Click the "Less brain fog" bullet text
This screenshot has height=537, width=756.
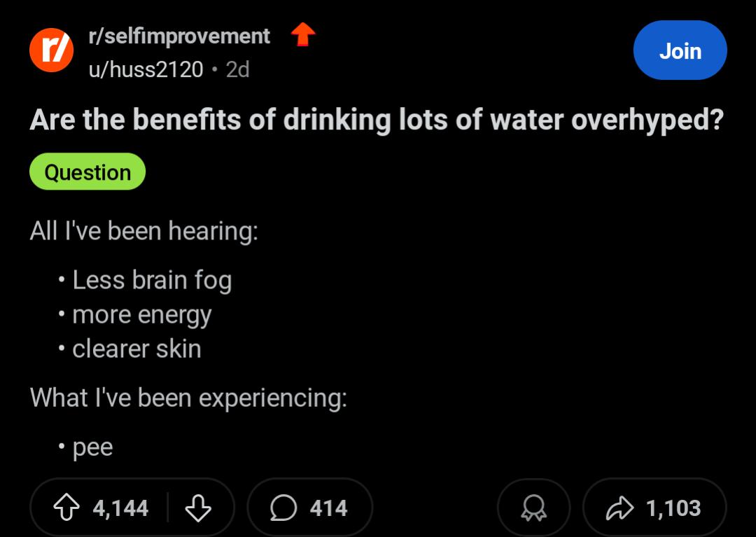point(152,280)
